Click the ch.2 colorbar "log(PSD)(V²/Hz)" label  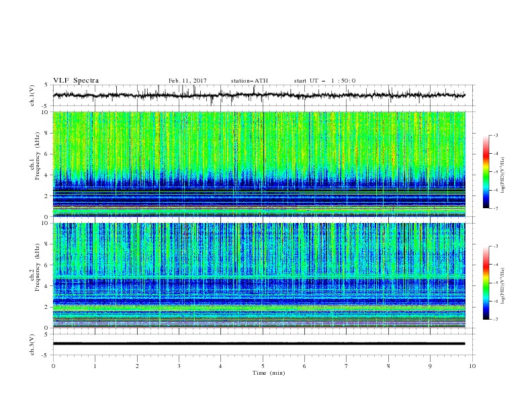point(502,286)
